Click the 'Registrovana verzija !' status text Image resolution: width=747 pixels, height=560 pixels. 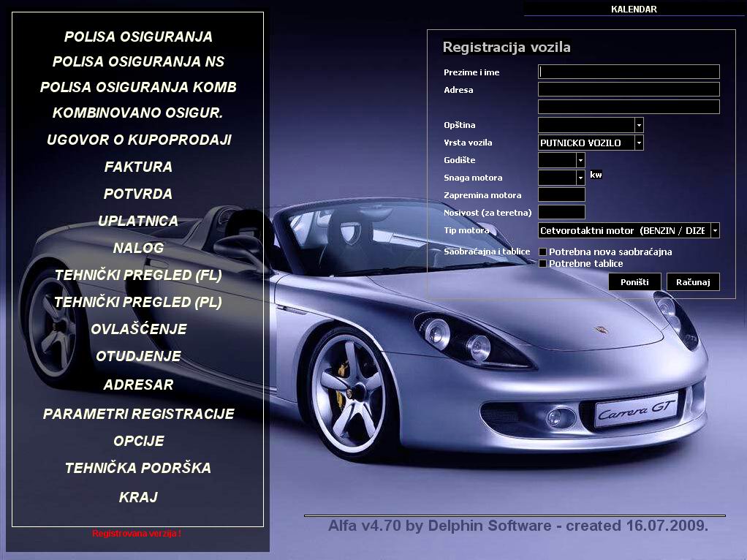137,533
